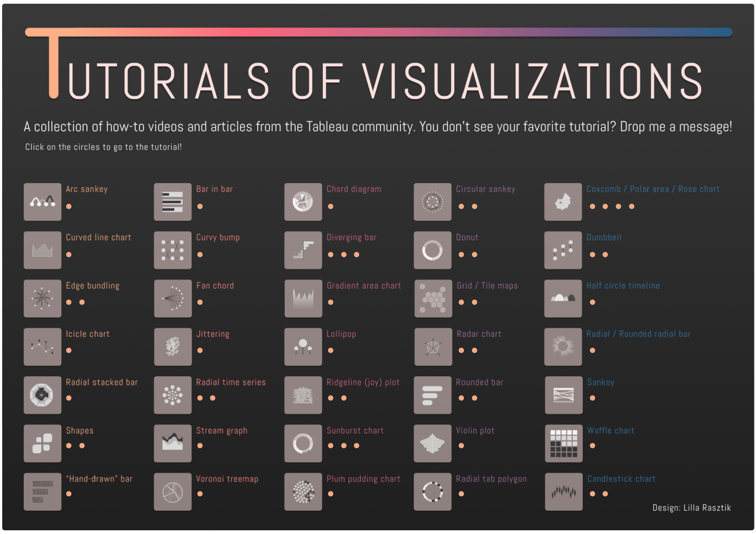Open the Plum pudding chart tutorial circle
This screenshot has width=756, height=534.
[x=331, y=494]
